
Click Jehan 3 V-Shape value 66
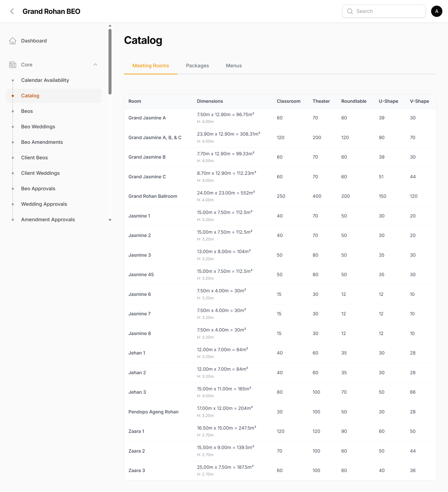[413, 392]
